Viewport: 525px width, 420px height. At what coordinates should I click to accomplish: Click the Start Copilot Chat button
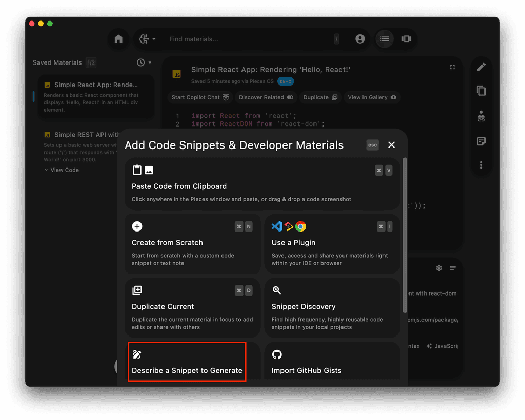200,97
